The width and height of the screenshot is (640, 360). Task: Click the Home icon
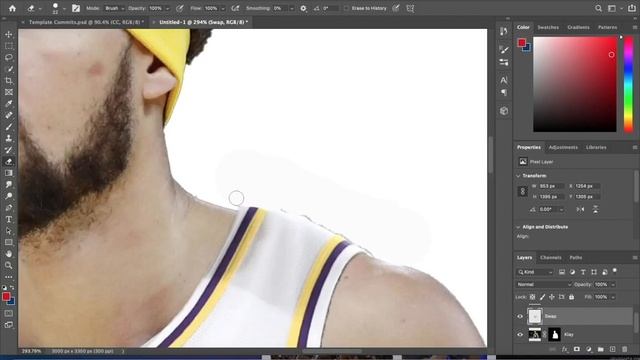[x=12, y=8]
